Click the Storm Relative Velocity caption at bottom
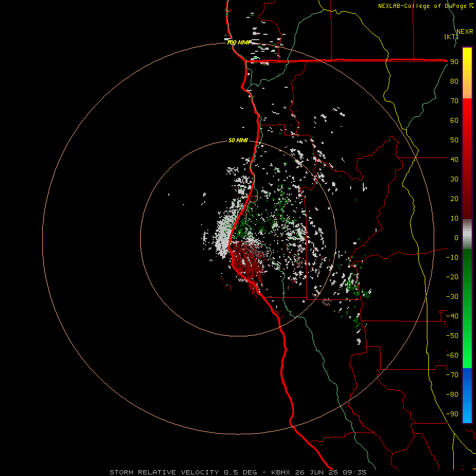 click(x=237, y=472)
